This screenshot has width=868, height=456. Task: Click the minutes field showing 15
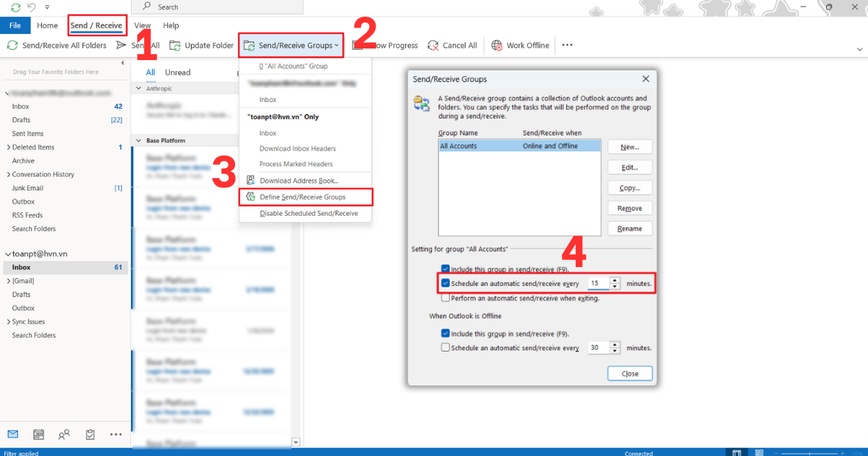click(598, 284)
